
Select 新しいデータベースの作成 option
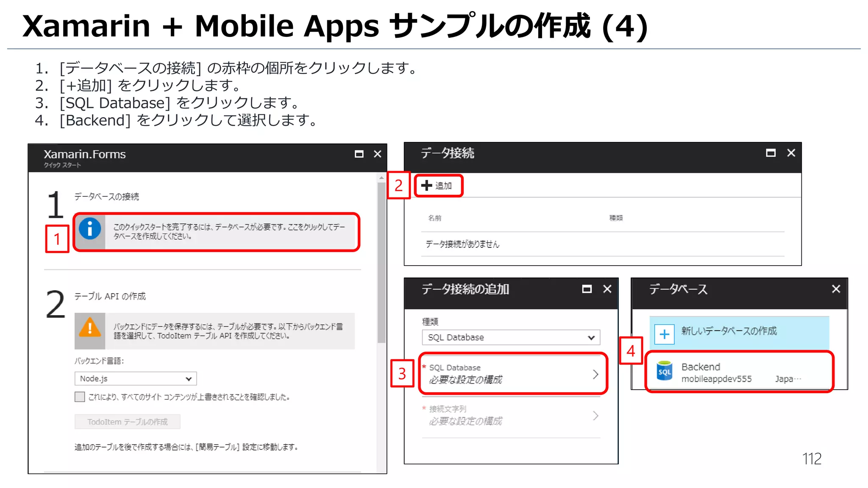(739, 333)
